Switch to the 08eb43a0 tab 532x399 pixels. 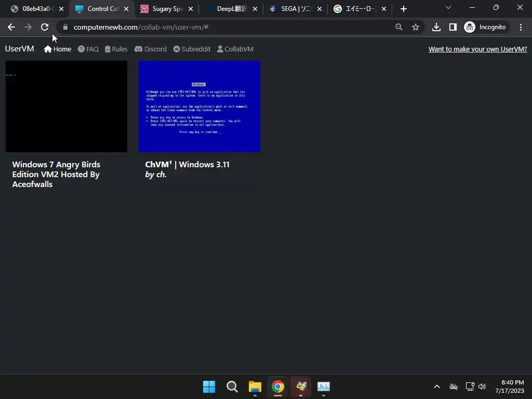click(x=33, y=9)
